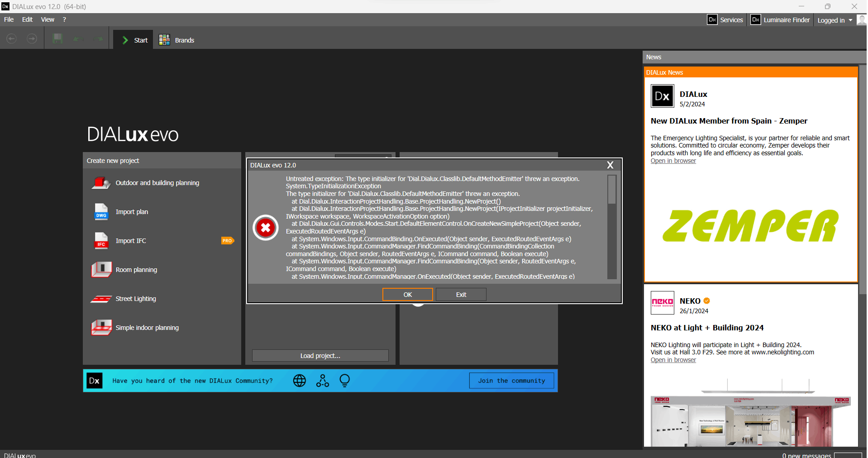This screenshot has width=868, height=458.
Task: Select the Import plan DWG icon
Action: [x=101, y=212]
